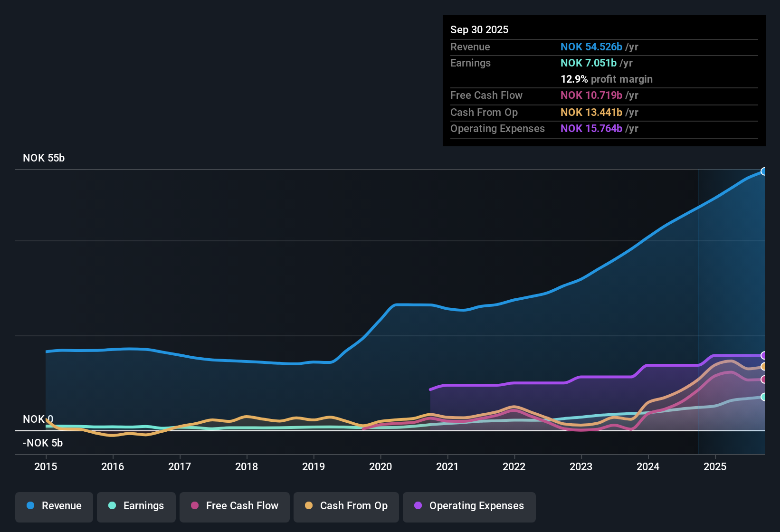Click the 2024 x-axis label

tap(648, 466)
